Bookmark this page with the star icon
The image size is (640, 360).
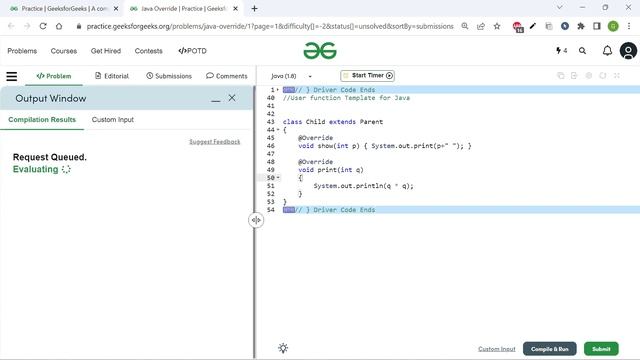(x=497, y=26)
